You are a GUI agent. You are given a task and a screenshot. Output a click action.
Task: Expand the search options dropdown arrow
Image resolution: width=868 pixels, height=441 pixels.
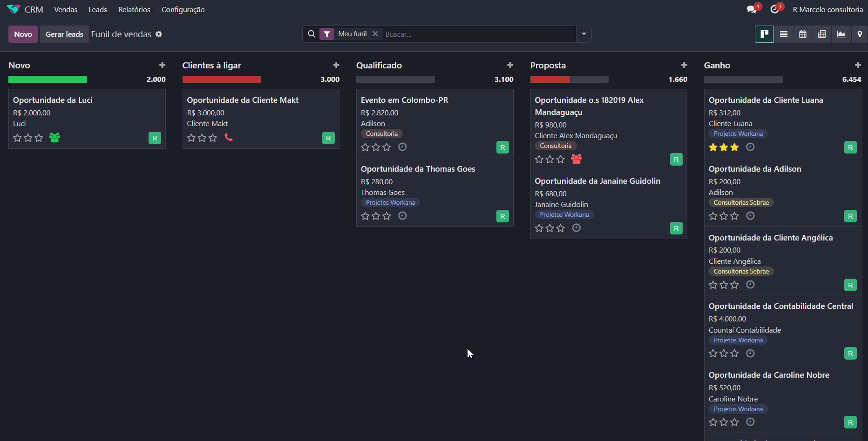583,34
